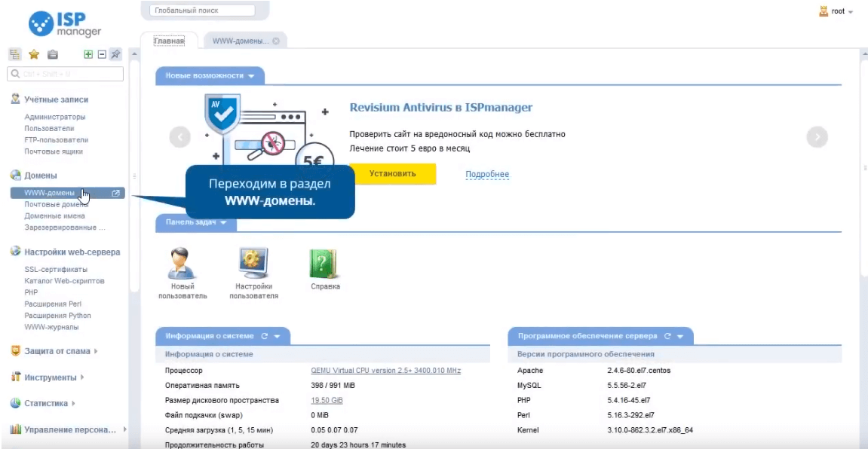The width and height of the screenshot is (868, 449).
Task: Open Информация о системе block dropdown arrow
Action: click(x=278, y=336)
